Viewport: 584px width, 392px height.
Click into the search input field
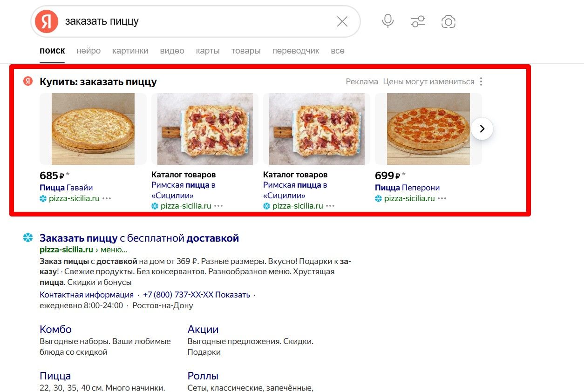coord(196,21)
